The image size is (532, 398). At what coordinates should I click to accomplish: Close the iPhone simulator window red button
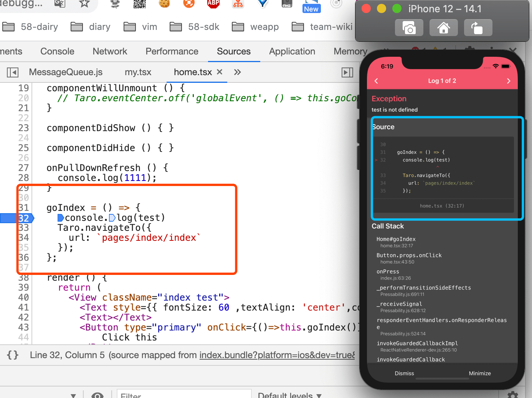tap(366, 8)
